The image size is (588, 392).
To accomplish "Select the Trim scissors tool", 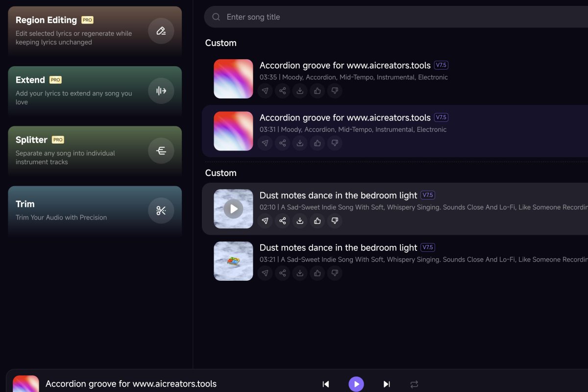I will (161, 210).
